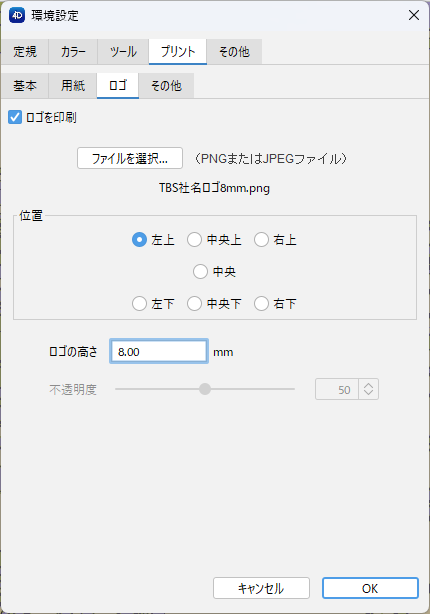Image resolution: width=430 pixels, height=614 pixels.
Task: Switch to the ツール tab
Action: (123, 52)
